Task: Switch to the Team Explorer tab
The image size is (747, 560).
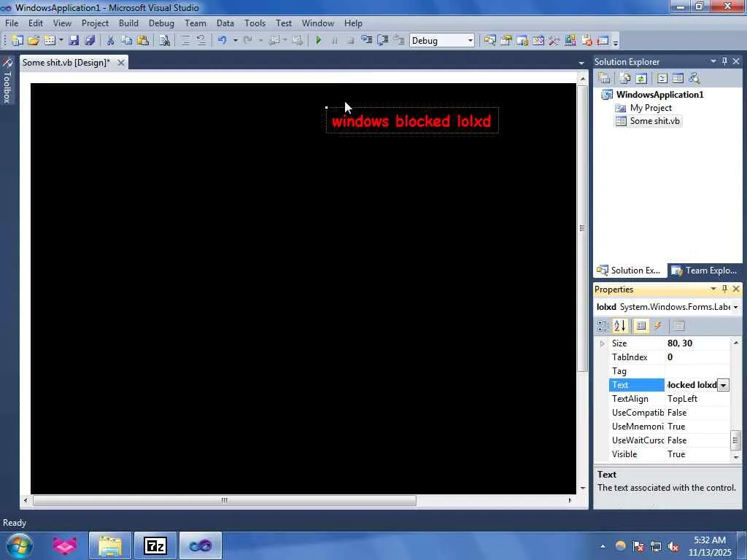Action: pos(705,271)
